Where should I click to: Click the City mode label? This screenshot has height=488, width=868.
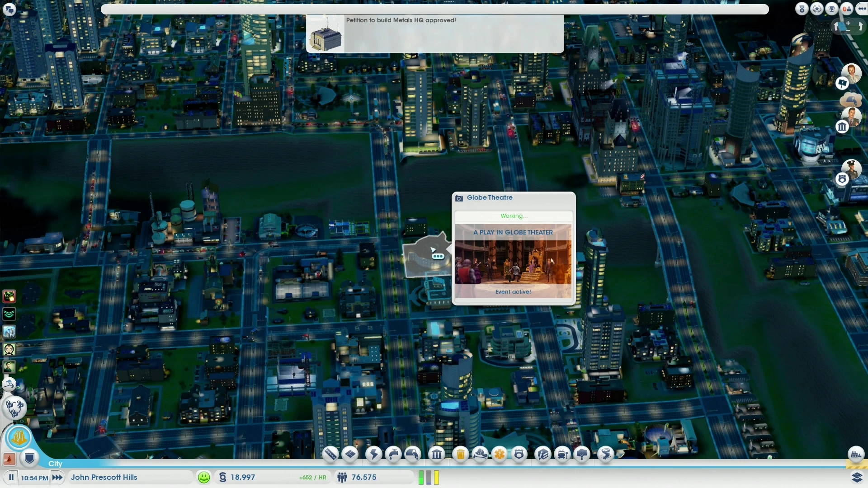pos(55,464)
